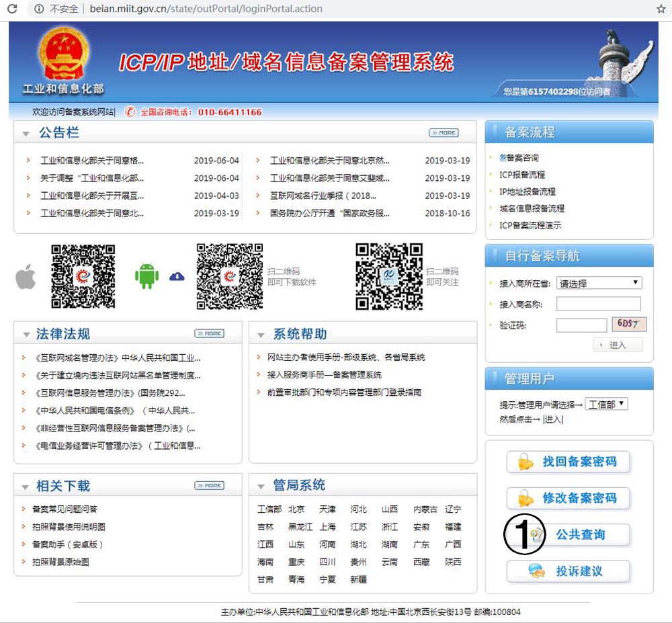Open the 请选择 province dropdown
Image resolution: width=672 pixels, height=623 pixels.
pyautogui.click(x=599, y=283)
